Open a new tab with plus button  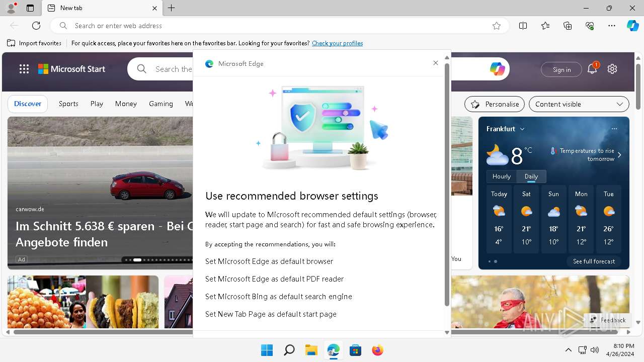[x=172, y=8]
